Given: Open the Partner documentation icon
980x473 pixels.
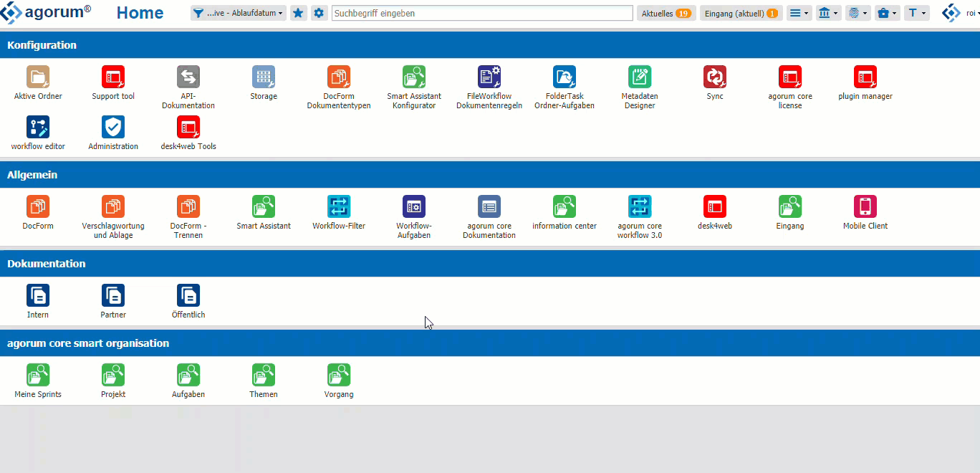Looking at the screenshot, I should [x=113, y=295].
